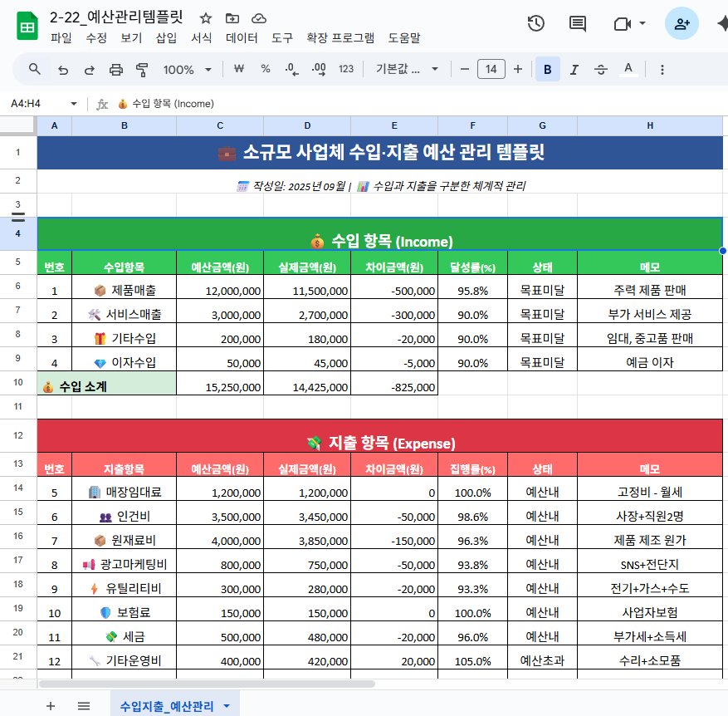Start a video meeting camera icon

pyautogui.click(x=622, y=24)
